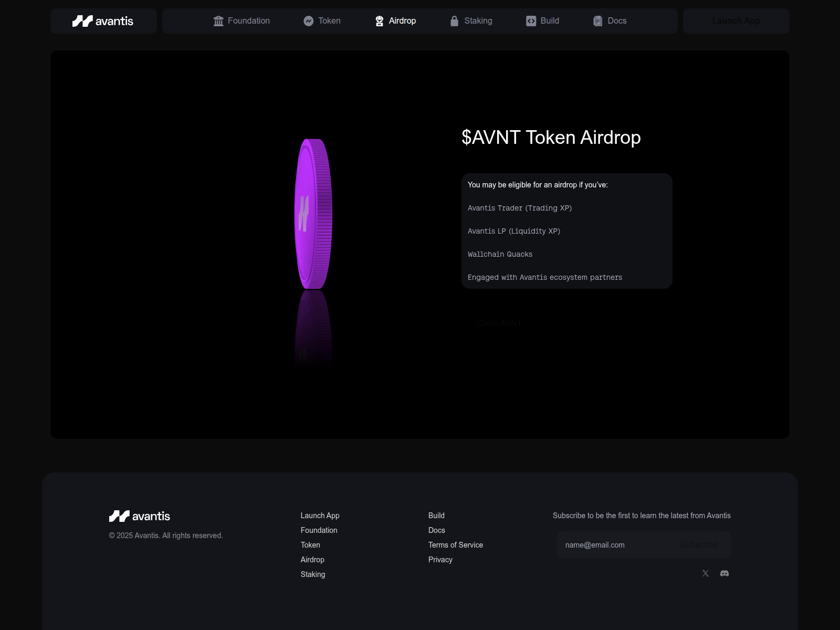840x630 pixels.
Task: Click the Avantis logo in the footer
Action: [x=140, y=516]
